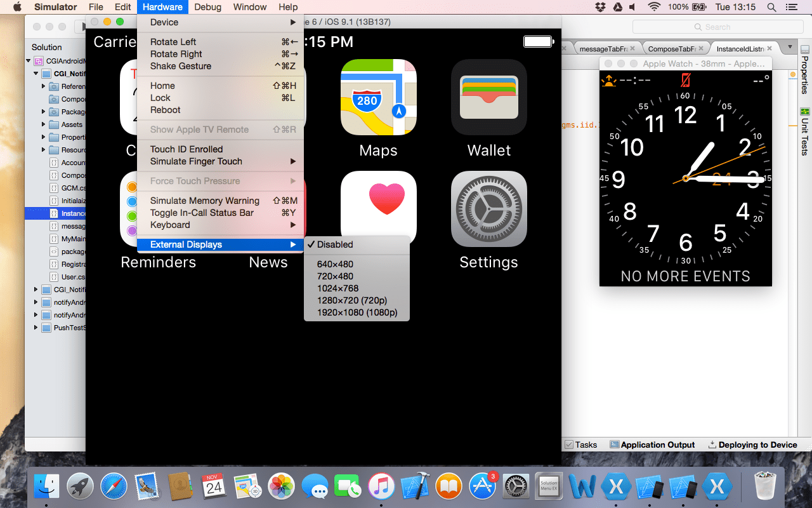Open Xcode hammer icon in dock
This screenshot has width=812, height=508.
(x=416, y=487)
